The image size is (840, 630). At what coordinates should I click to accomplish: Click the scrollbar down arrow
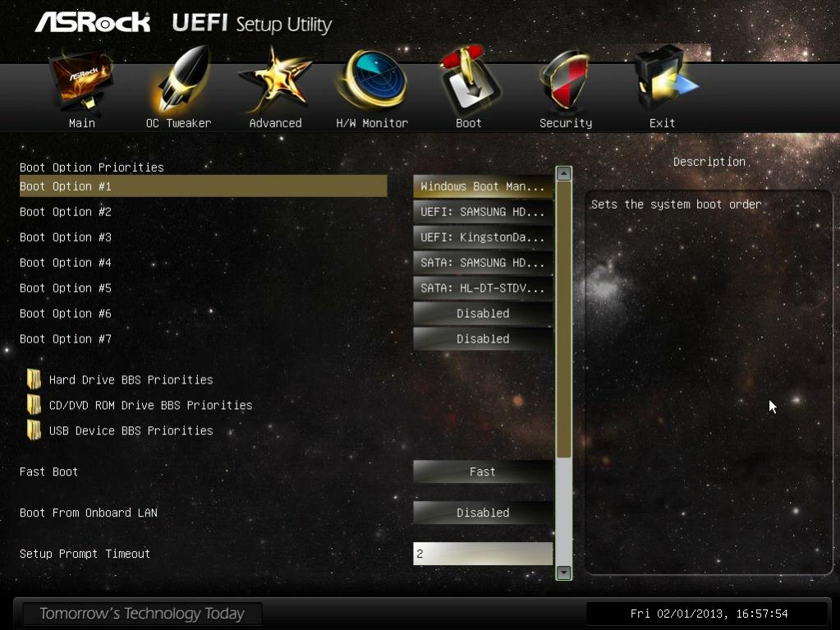pyautogui.click(x=563, y=573)
